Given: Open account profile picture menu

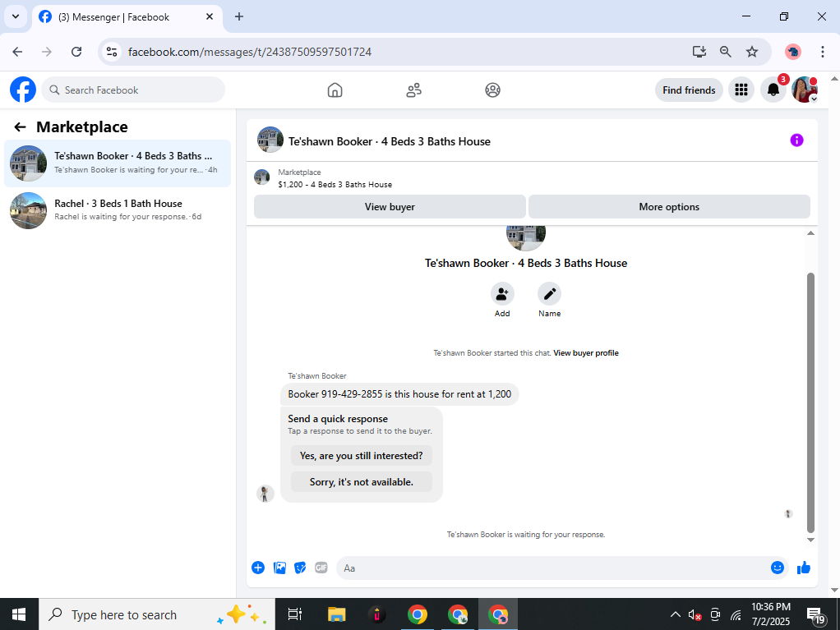Looking at the screenshot, I should click(805, 90).
